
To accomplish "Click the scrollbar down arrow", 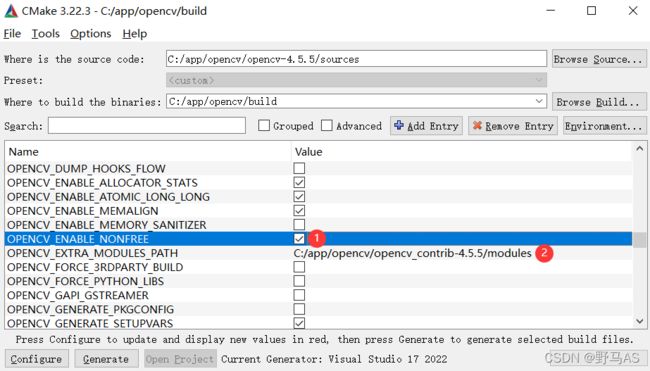I will [x=640, y=321].
